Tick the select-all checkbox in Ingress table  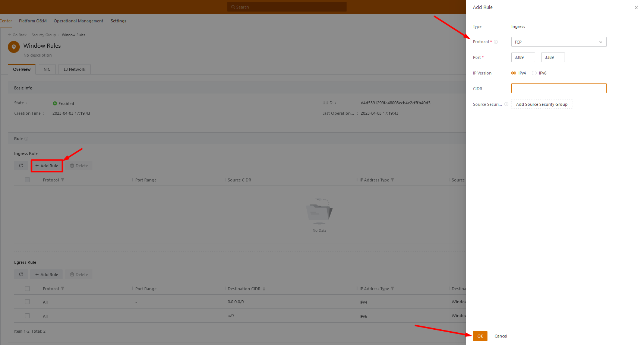click(x=27, y=180)
